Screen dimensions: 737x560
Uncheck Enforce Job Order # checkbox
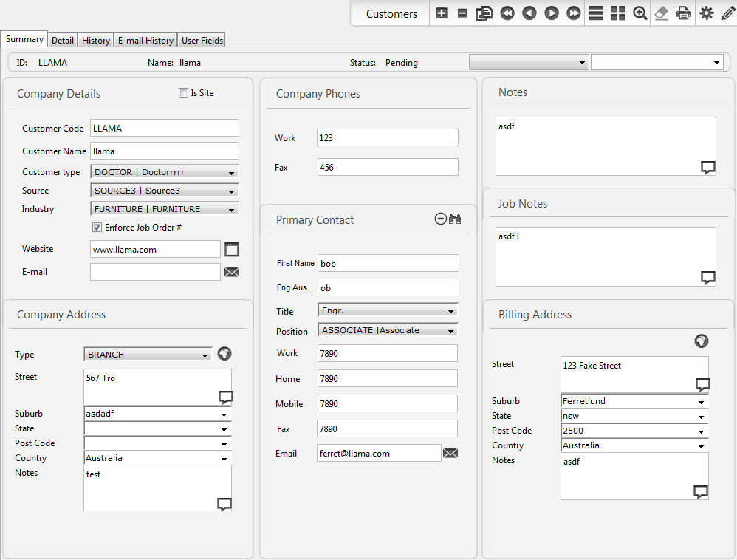pos(97,228)
